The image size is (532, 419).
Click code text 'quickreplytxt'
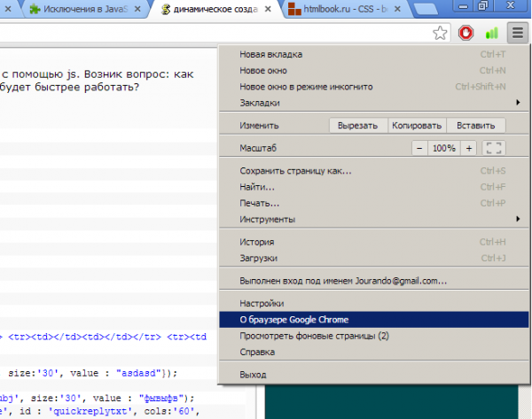pos(90,411)
